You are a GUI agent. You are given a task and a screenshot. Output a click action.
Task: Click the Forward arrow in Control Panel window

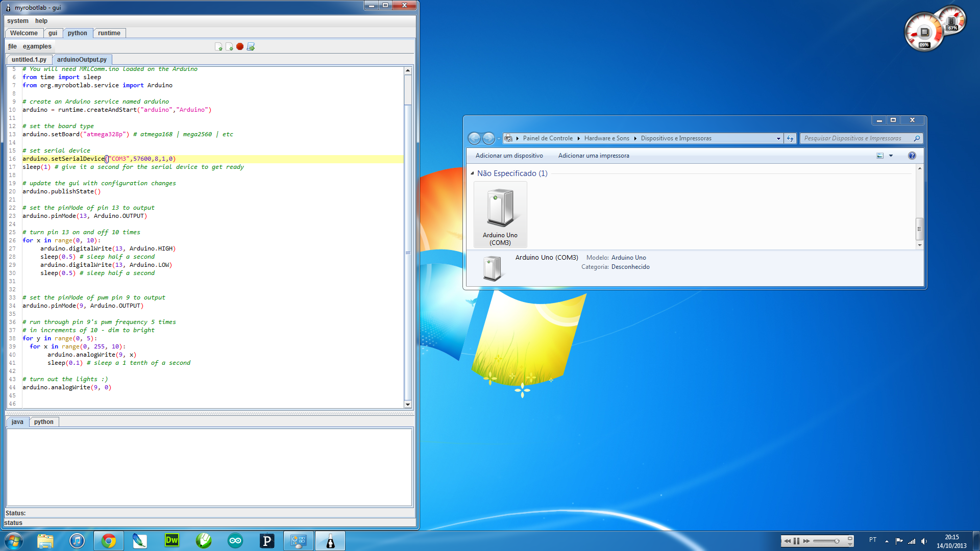point(488,138)
